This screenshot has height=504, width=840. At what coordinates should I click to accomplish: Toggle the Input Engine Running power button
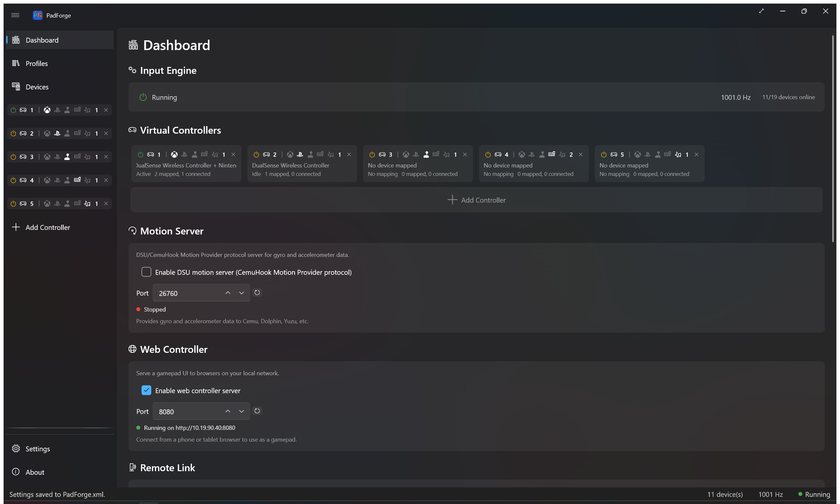coord(143,97)
